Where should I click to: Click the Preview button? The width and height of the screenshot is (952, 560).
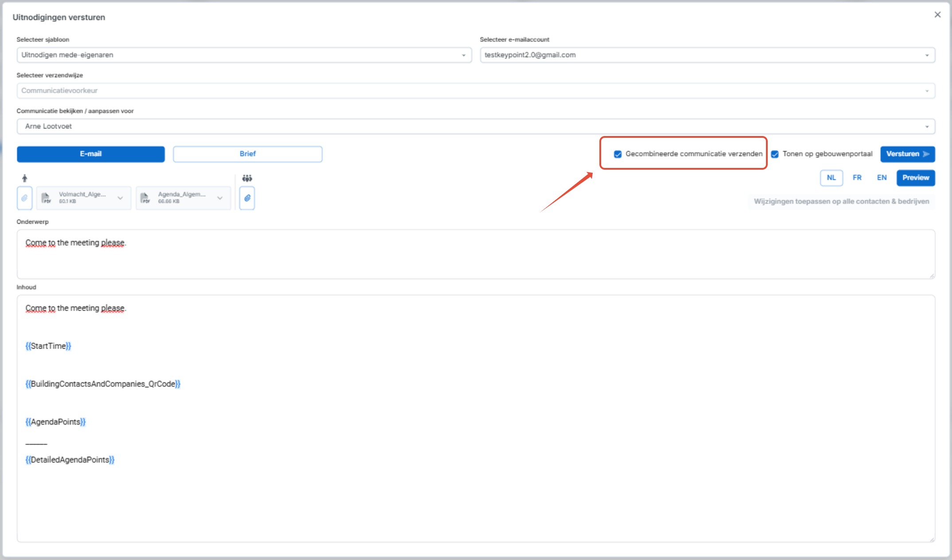point(915,178)
